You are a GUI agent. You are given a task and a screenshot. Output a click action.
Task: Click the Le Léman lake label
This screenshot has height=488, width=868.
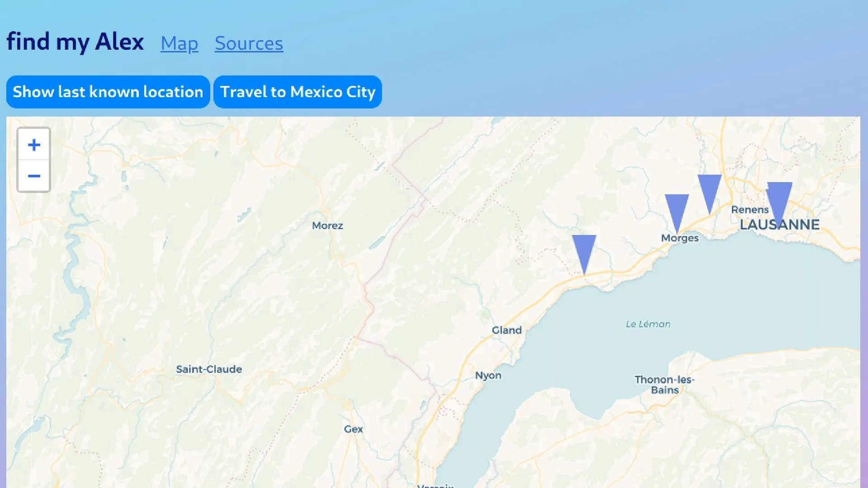648,324
